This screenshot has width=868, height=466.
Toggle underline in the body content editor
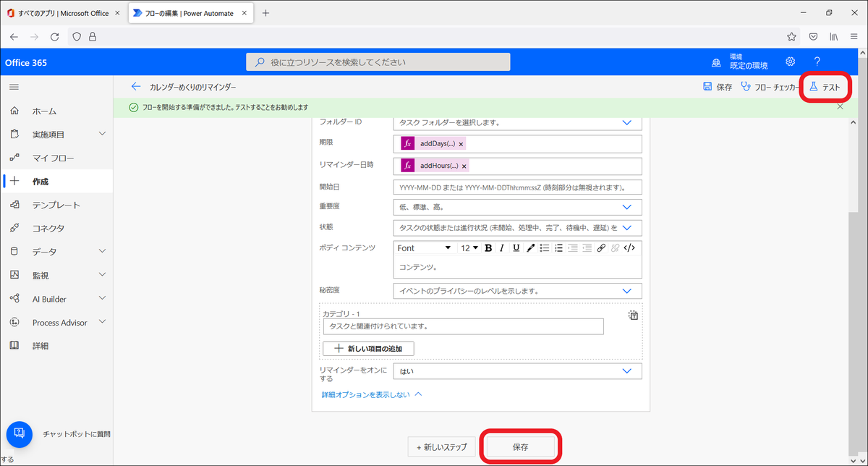[515, 248]
